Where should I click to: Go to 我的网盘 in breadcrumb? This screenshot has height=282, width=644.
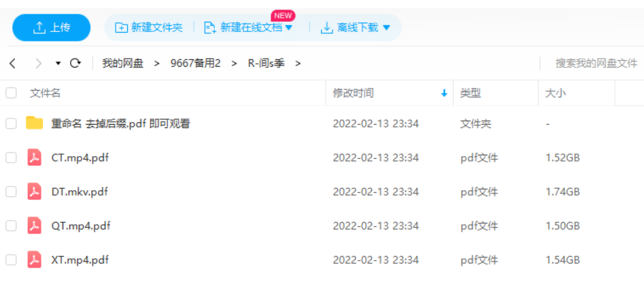point(122,63)
